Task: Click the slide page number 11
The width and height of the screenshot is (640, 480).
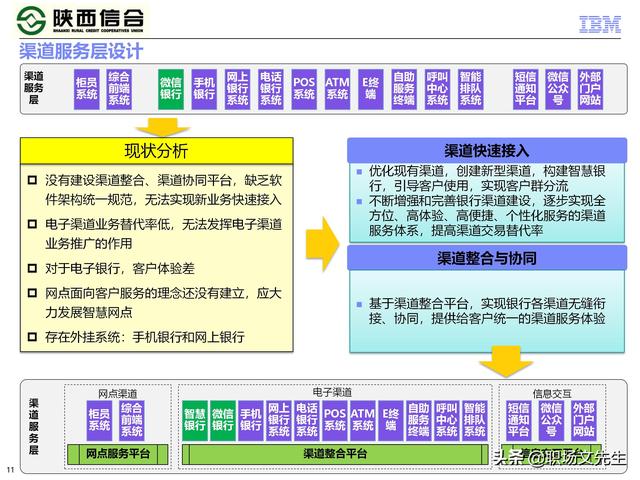Action: 11,470
